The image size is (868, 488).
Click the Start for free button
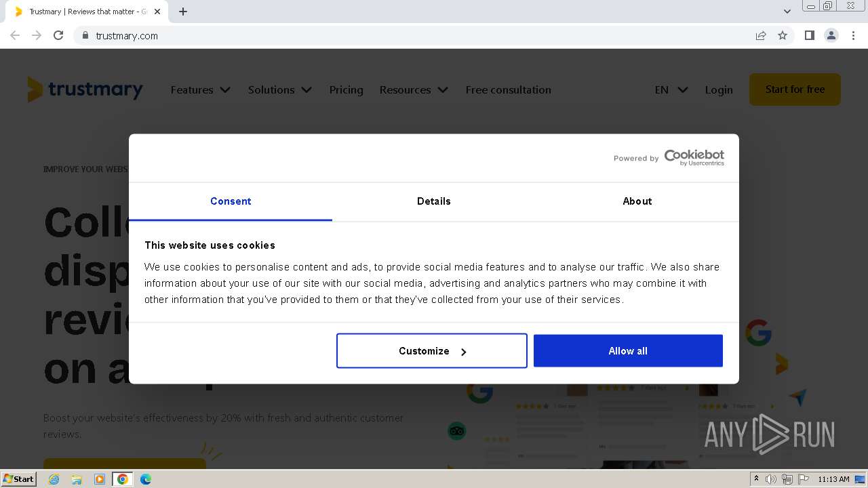coord(795,89)
